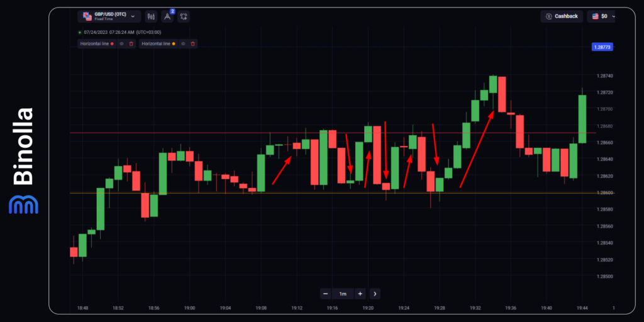Click the GBP/USD flag pair icon
Viewport: 644px width, 322px height.
coord(87,16)
